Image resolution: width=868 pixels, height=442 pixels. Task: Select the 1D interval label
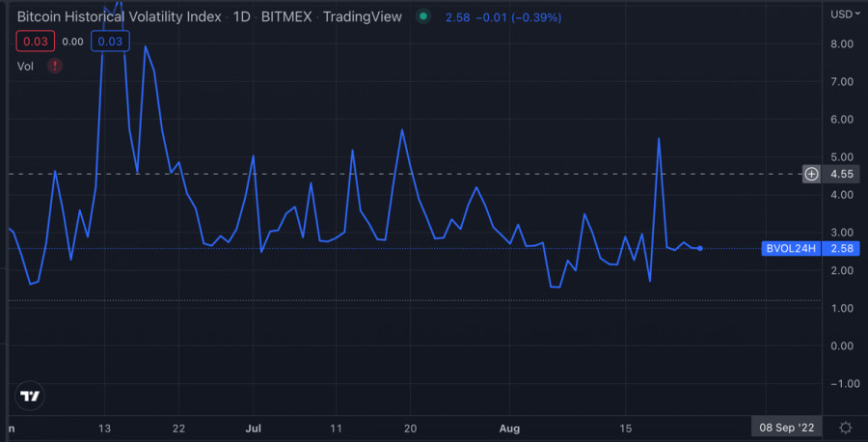tap(244, 17)
